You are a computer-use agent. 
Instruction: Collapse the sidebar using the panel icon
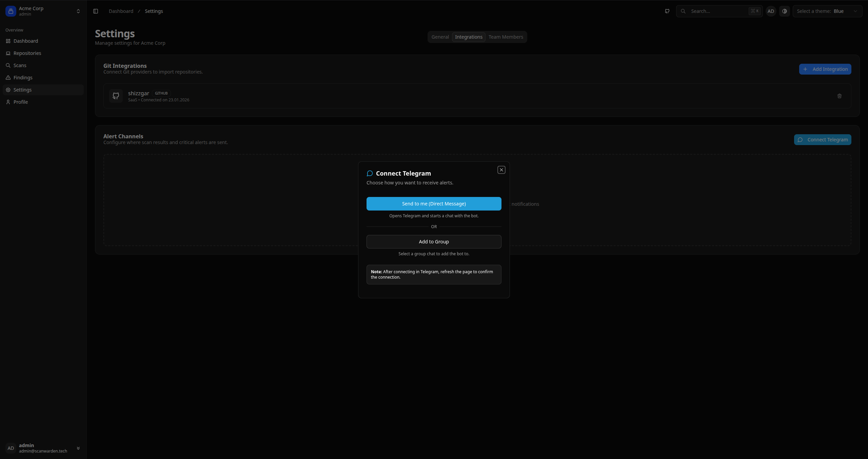[95, 11]
